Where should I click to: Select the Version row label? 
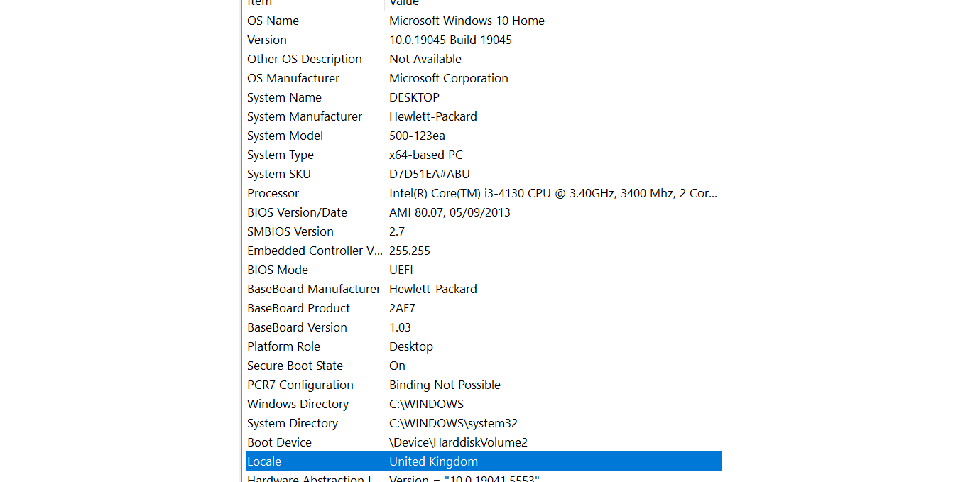(267, 40)
